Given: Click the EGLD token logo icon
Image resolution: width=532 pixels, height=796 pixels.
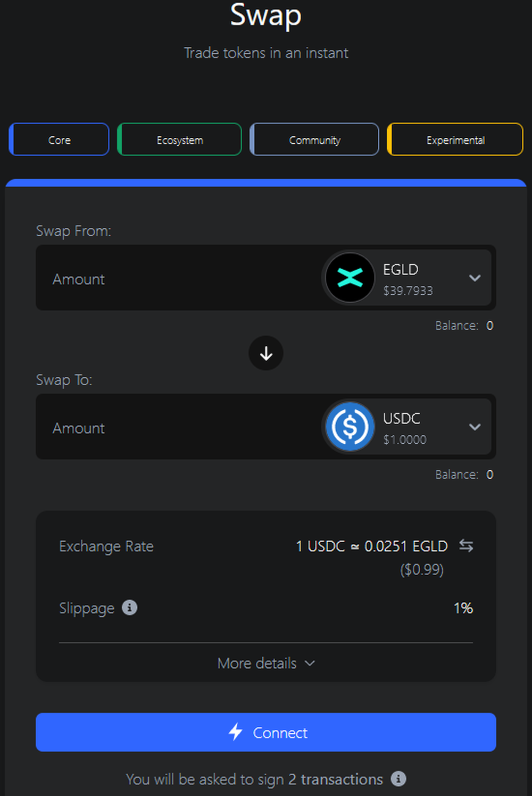Looking at the screenshot, I should (x=350, y=278).
